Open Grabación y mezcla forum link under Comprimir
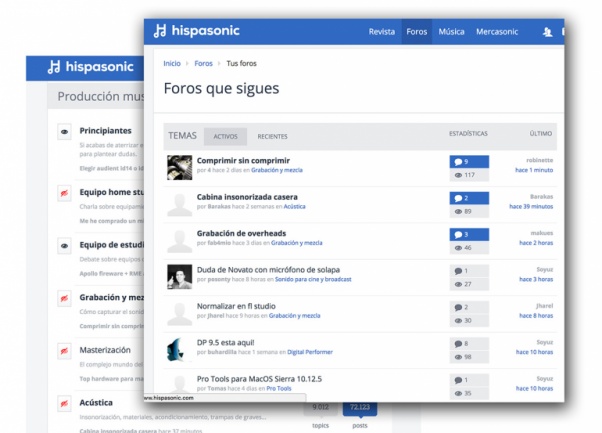Screen dimensions: 602x433 (x=277, y=170)
